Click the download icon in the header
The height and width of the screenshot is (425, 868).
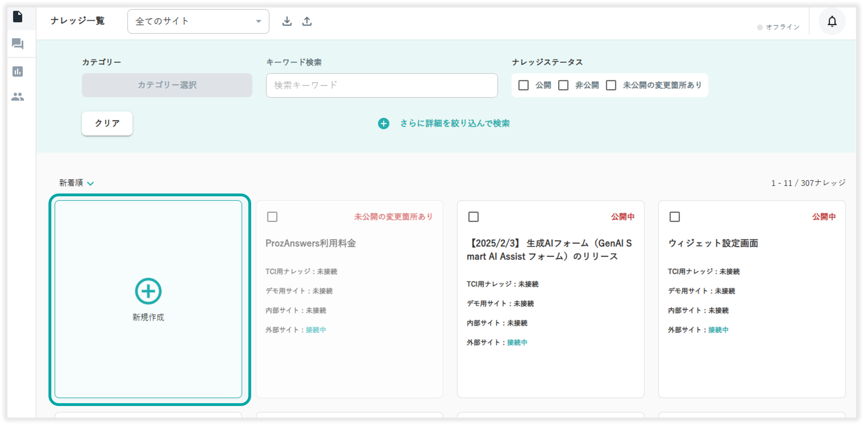287,21
